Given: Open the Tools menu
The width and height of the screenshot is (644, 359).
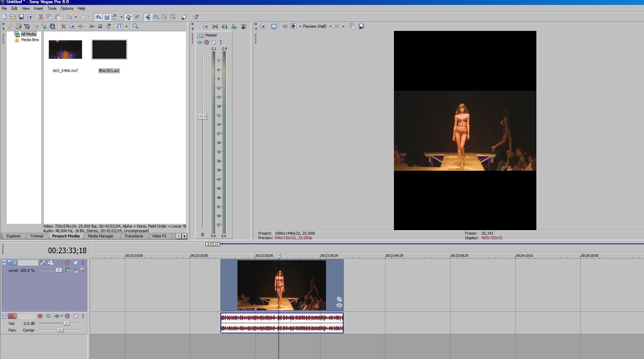Looking at the screenshot, I should coord(52,8).
